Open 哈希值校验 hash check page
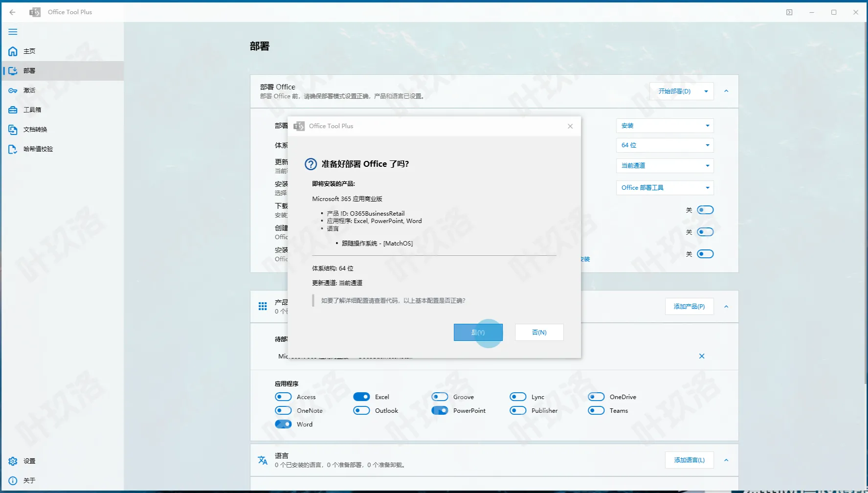Screen dimensions: 868x493 click(x=63, y=149)
